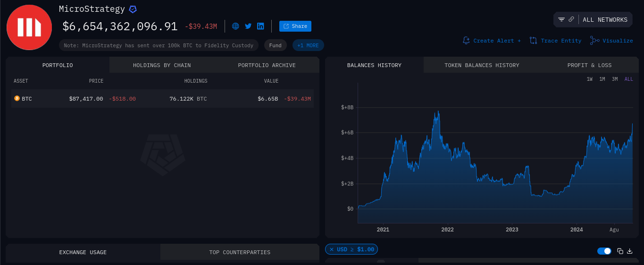Click the 2022 peak on balance chart
The height and width of the screenshot is (265, 644).
point(439,111)
